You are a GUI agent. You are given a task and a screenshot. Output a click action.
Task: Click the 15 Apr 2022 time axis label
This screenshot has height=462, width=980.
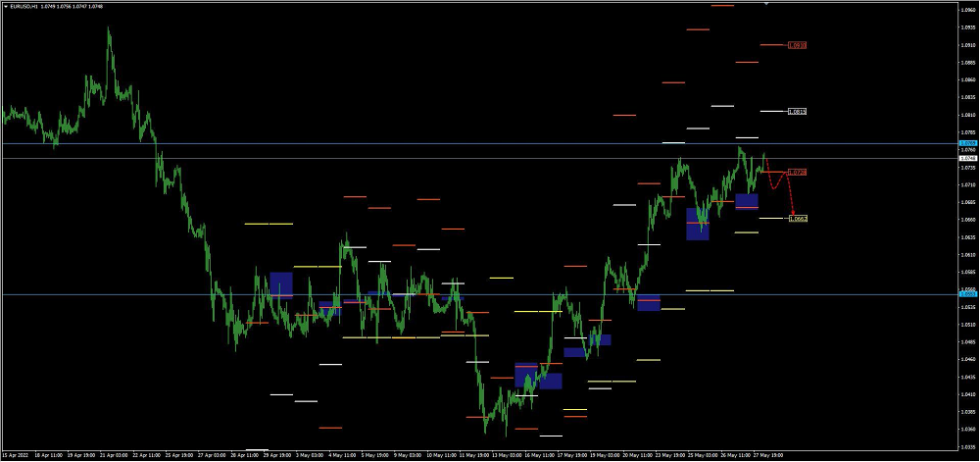14,455
